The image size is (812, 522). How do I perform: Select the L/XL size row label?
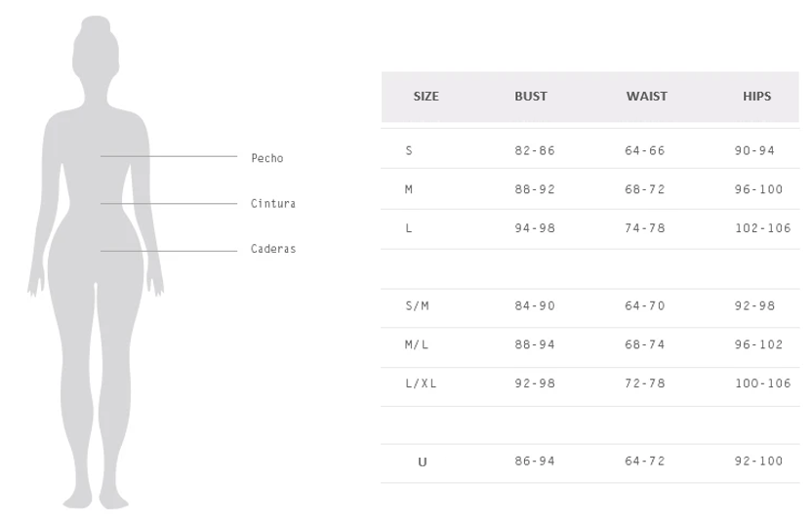(x=421, y=383)
